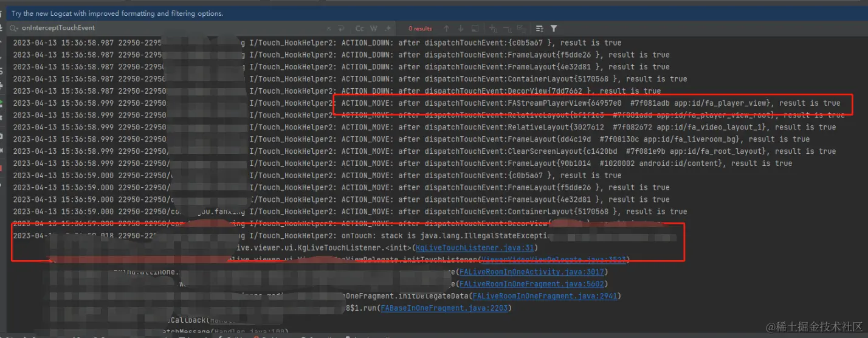Click ACTION_DOWN log line with {c0b5a67 }
The image size is (868, 338).
(x=317, y=43)
